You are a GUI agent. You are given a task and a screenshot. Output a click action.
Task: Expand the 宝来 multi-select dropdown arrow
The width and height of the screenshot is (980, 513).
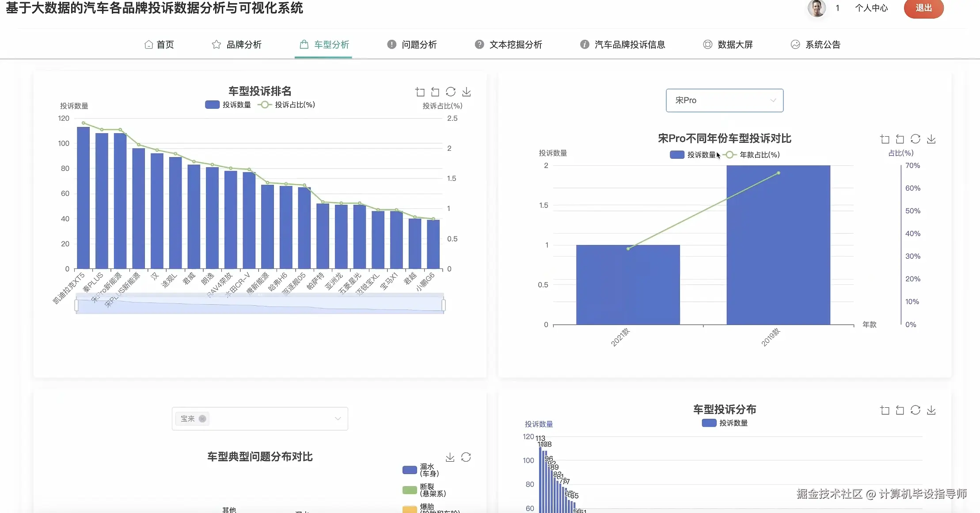338,419
